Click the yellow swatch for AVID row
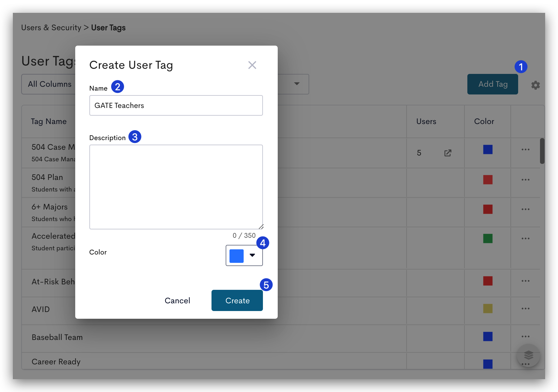Viewport: 558px width, 392px height. click(x=488, y=308)
